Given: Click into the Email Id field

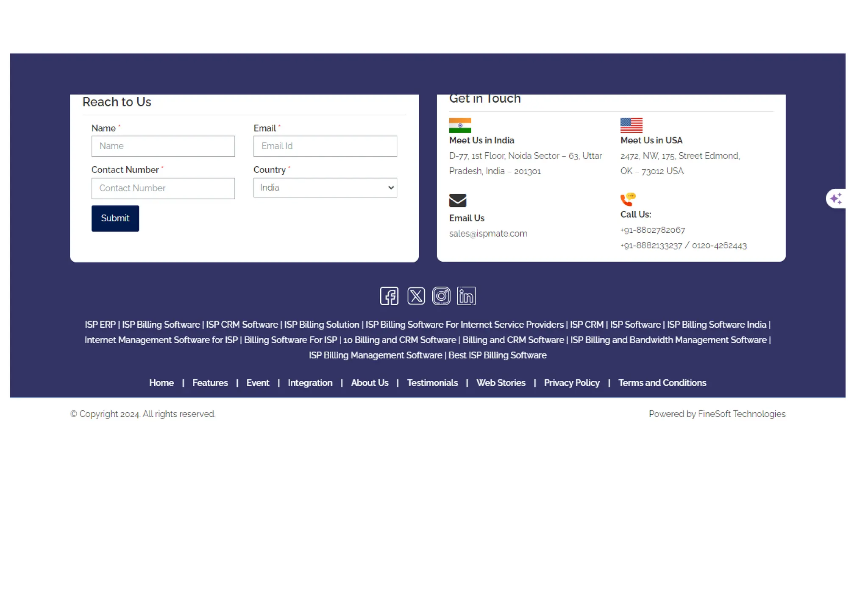Looking at the screenshot, I should coord(325,146).
